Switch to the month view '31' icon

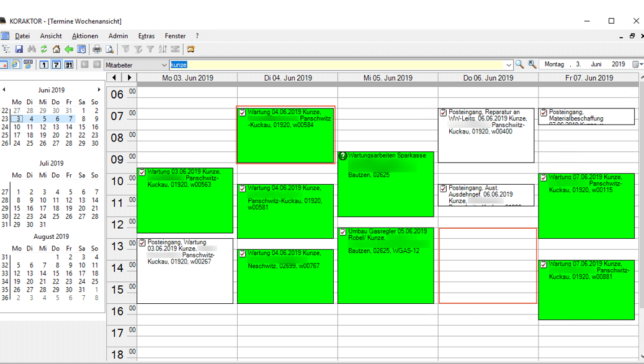68,64
